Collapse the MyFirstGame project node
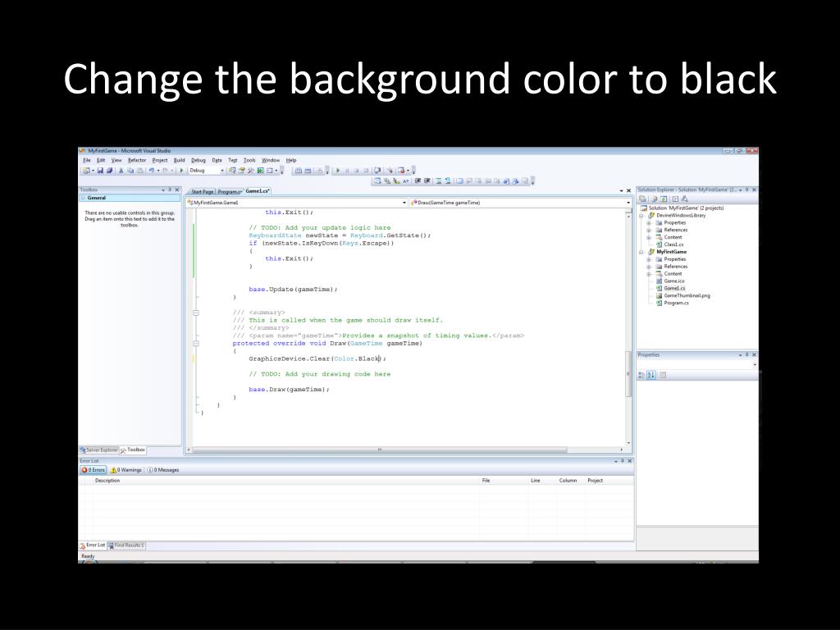The height and width of the screenshot is (630, 840). [x=641, y=252]
